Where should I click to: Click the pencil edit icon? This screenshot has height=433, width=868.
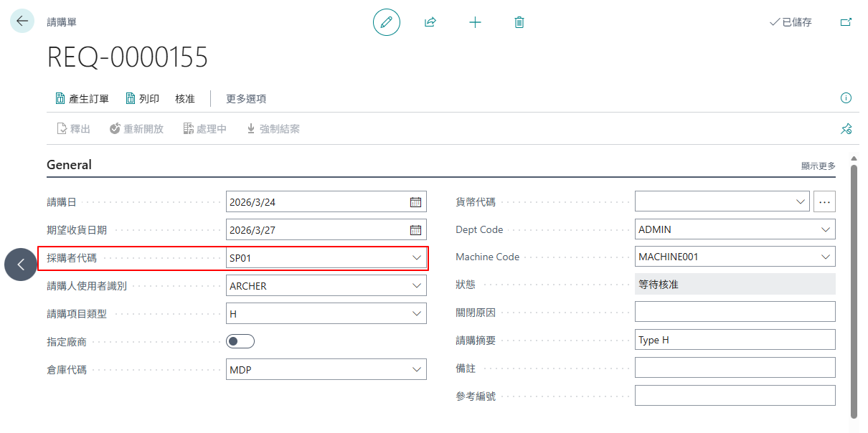(387, 22)
